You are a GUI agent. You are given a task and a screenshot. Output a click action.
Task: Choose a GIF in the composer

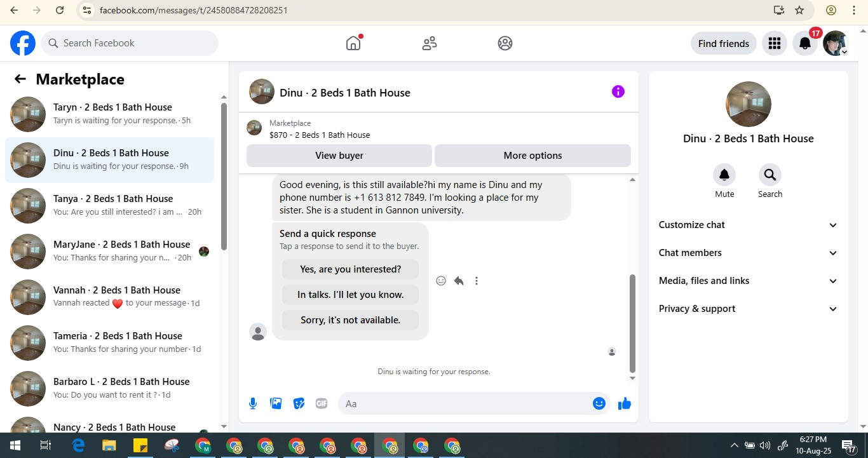tap(322, 403)
